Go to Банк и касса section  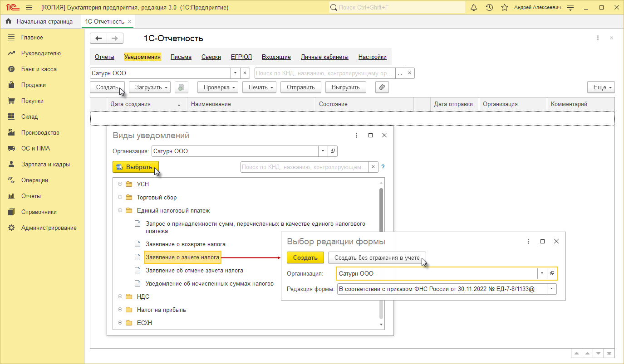pyautogui.click(x=39, y=69)
